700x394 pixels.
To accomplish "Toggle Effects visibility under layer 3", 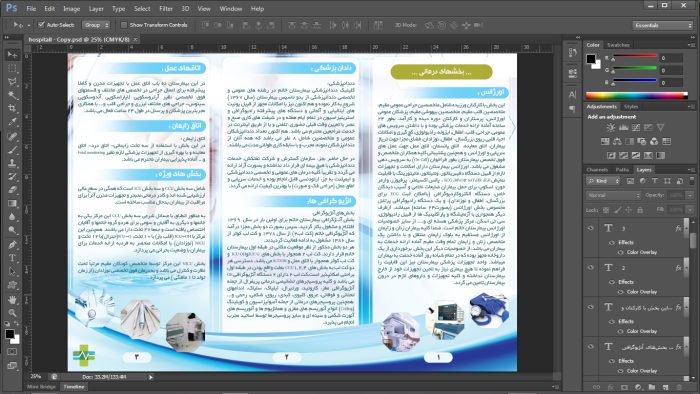I will coord(612,242).
